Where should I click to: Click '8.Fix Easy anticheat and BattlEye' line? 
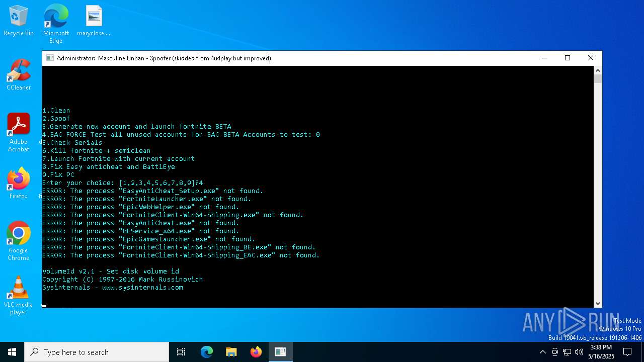click(109, 167)
